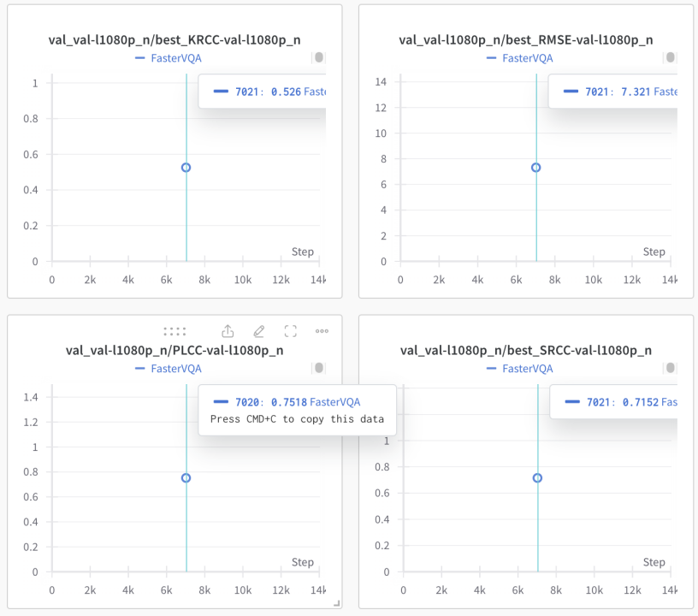
Task: Click the data point in SRCC chart
Action: [x=537, y=478]
